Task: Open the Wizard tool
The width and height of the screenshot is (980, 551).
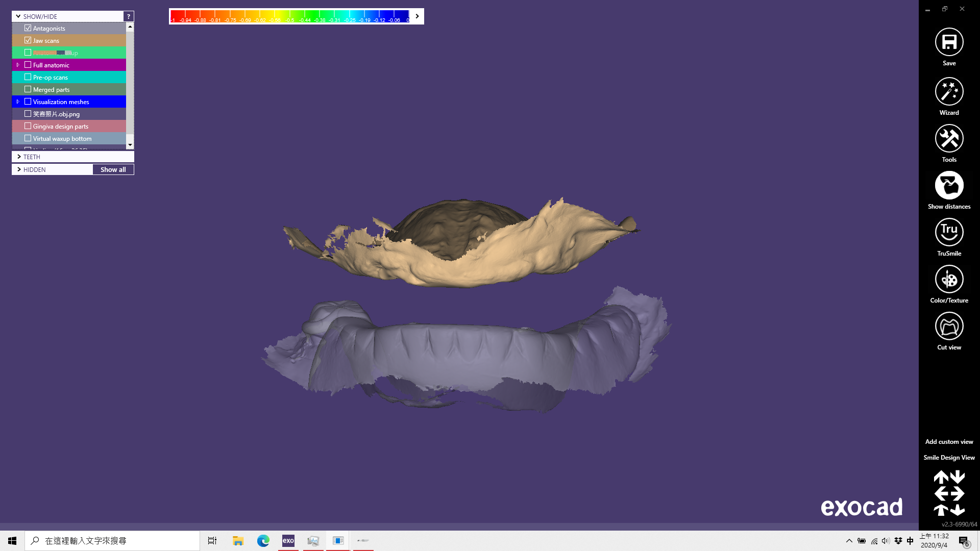Action: point(949,92)
